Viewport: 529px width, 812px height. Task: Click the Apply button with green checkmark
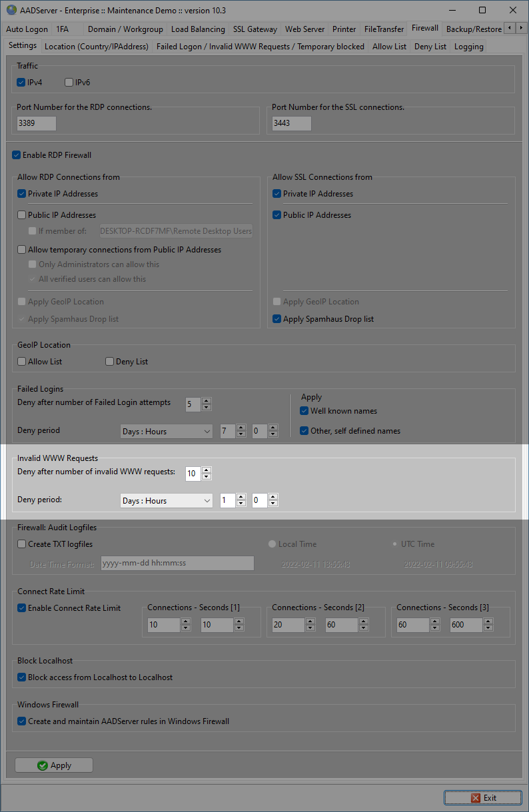[x=54, y=765]
